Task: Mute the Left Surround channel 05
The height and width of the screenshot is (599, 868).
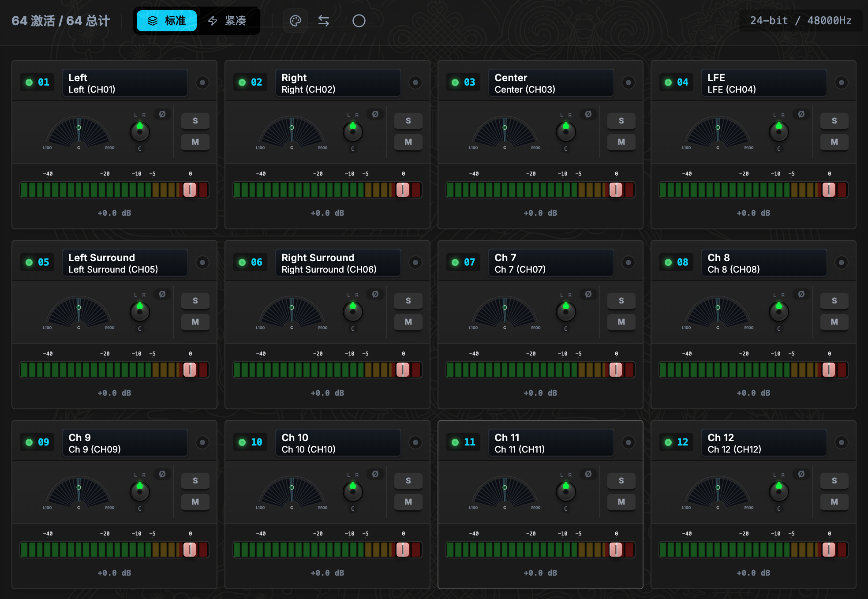Action: click(x=195, y=322)
